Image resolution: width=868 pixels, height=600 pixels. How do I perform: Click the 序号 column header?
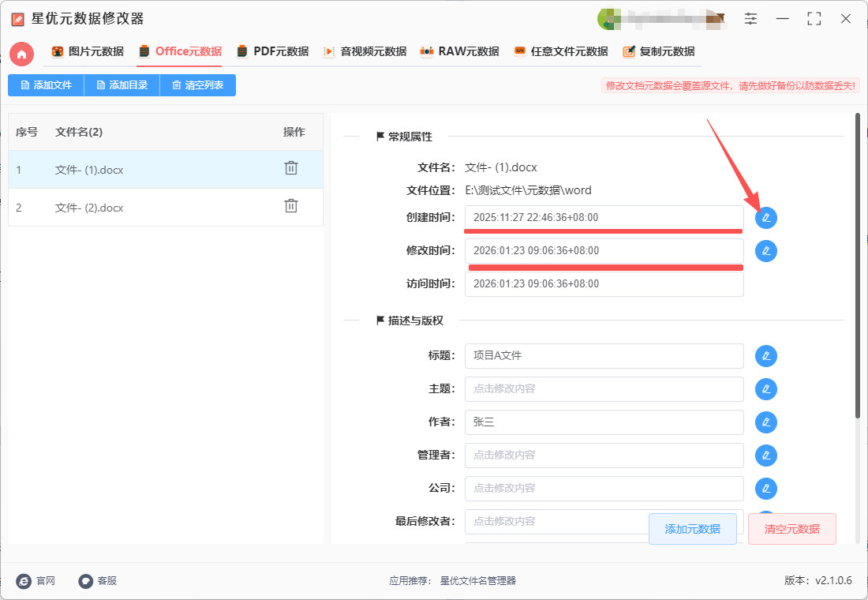click(27, 132)
